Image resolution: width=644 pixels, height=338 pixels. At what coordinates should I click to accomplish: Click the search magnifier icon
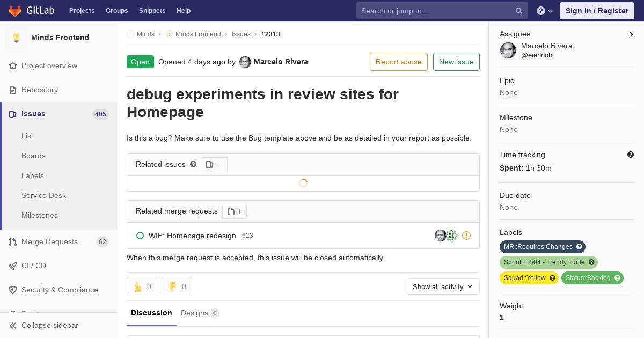(519, 11)
